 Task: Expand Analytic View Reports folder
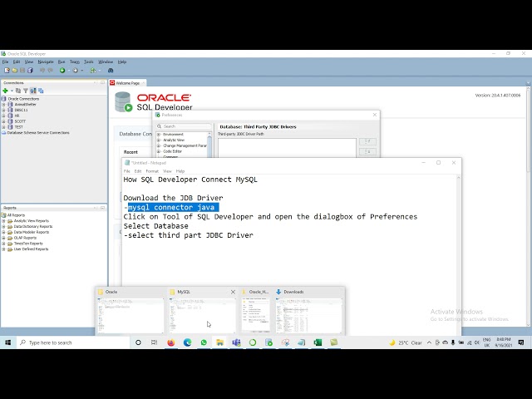(3, 221)
